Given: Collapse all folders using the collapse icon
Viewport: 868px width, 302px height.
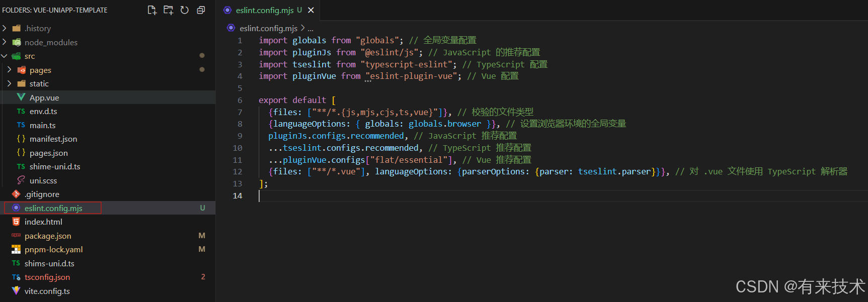Looking at the screenshot, I should (201, 10).
